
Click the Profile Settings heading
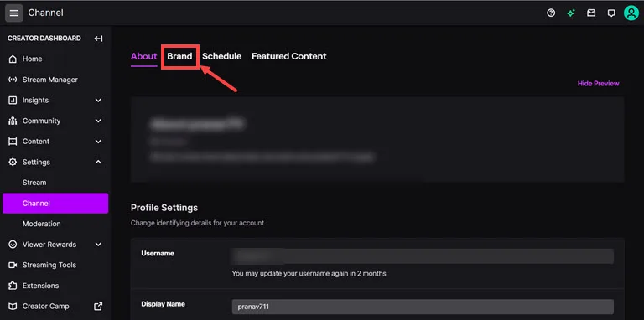point(164,208)
